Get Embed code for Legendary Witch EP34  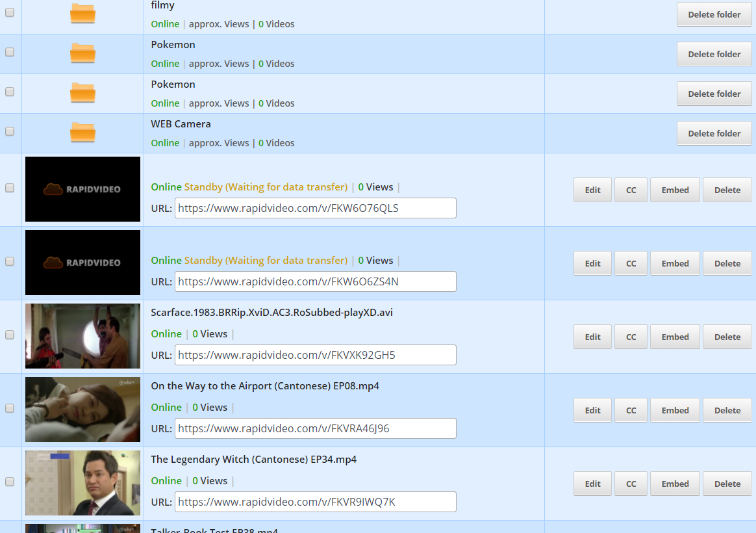click(x=675, y=484)
